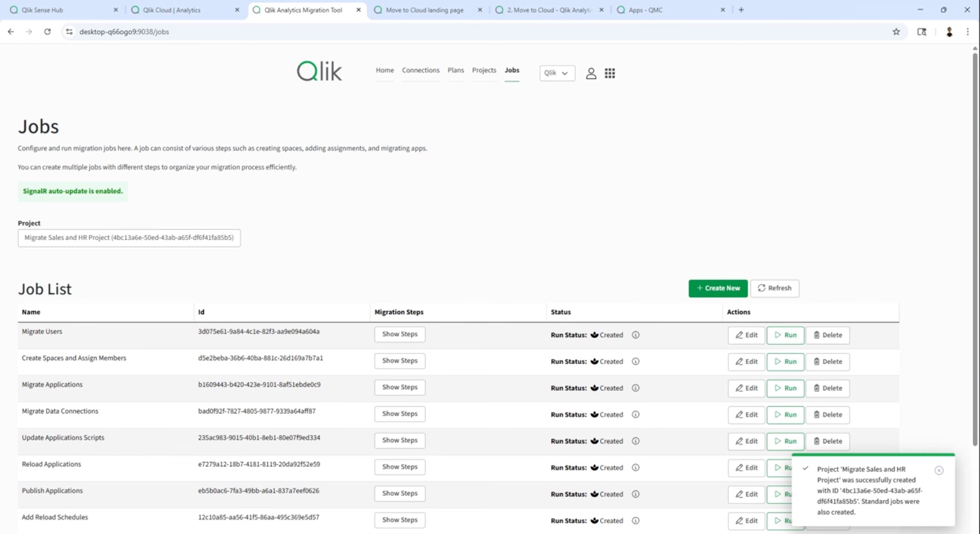Click Show Steps for Migrate Applications

click(400, 387)
